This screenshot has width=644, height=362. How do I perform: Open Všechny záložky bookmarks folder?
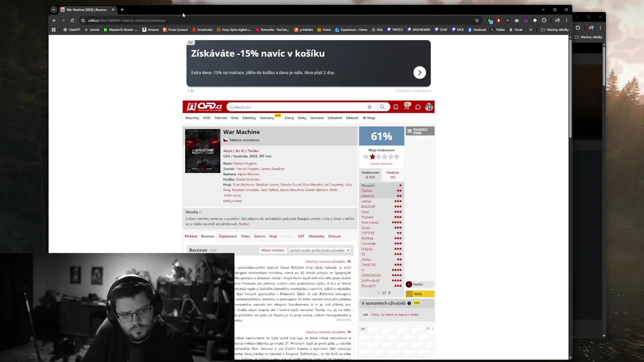pyautogui.click(x=554, y=30)
